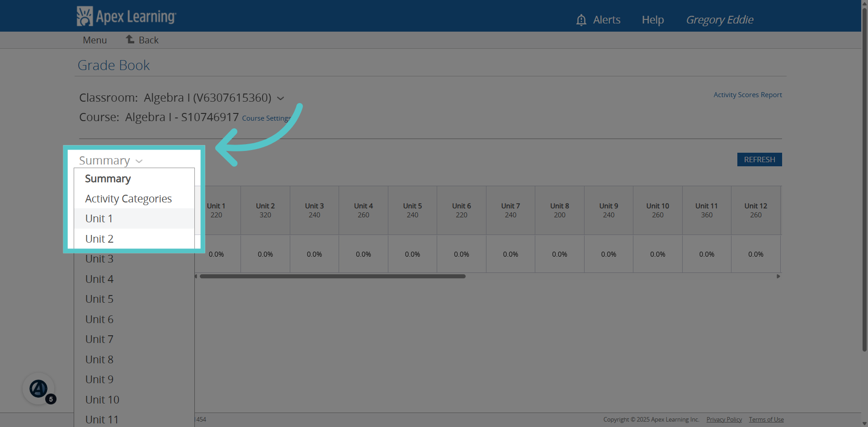Open the Alerts bell icon
The height and width of the screenshot is (427, 868).
tap(581, 20)
